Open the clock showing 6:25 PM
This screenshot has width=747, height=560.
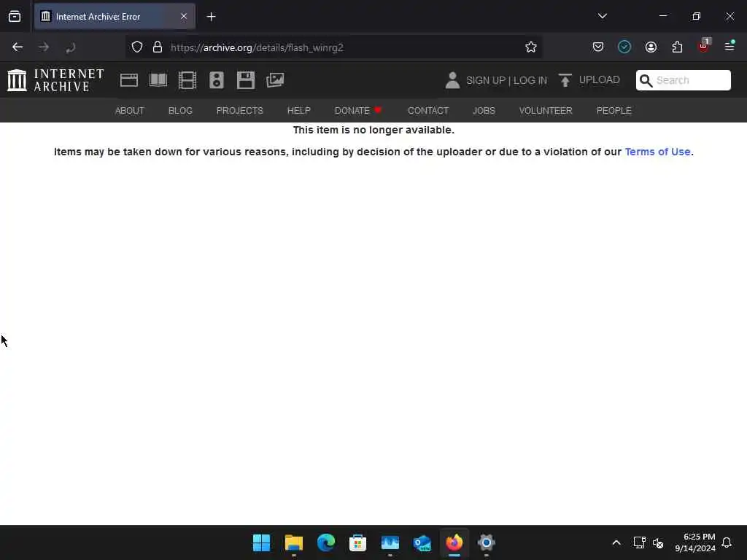point(695,542)
